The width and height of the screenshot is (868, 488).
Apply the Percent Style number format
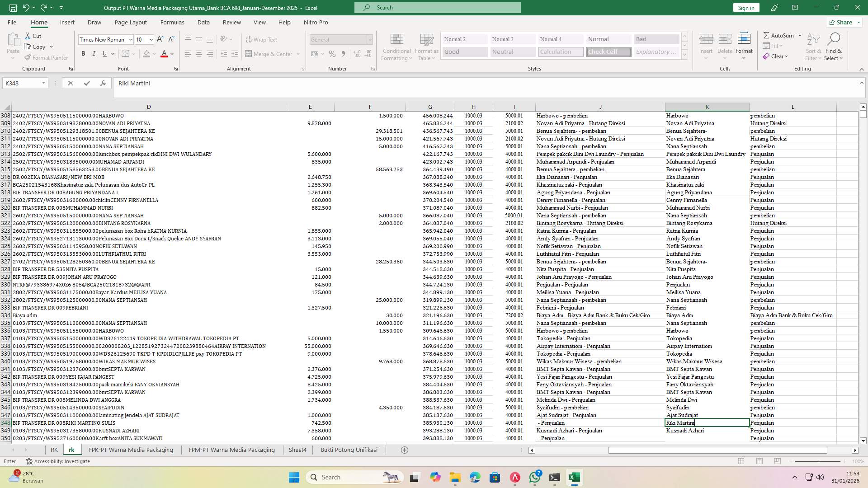point(332,53)
